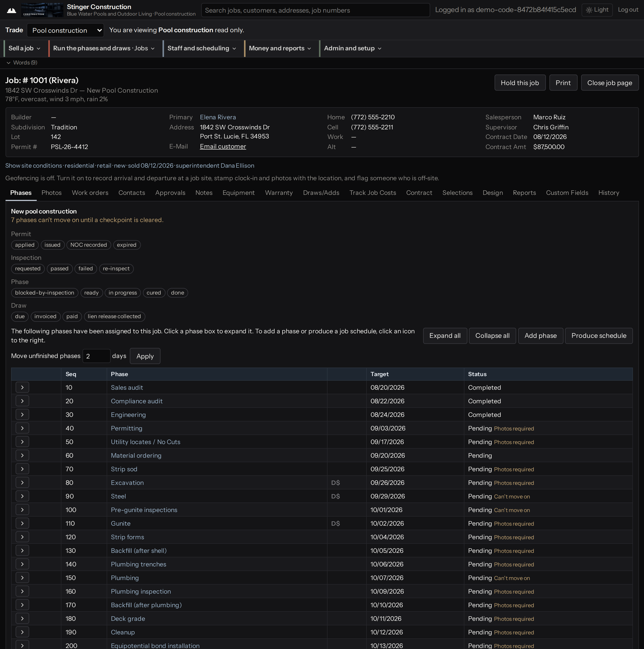Open the Sell a job menu
The width and height of the screenshot is (644, 649).
coord(24,48)
